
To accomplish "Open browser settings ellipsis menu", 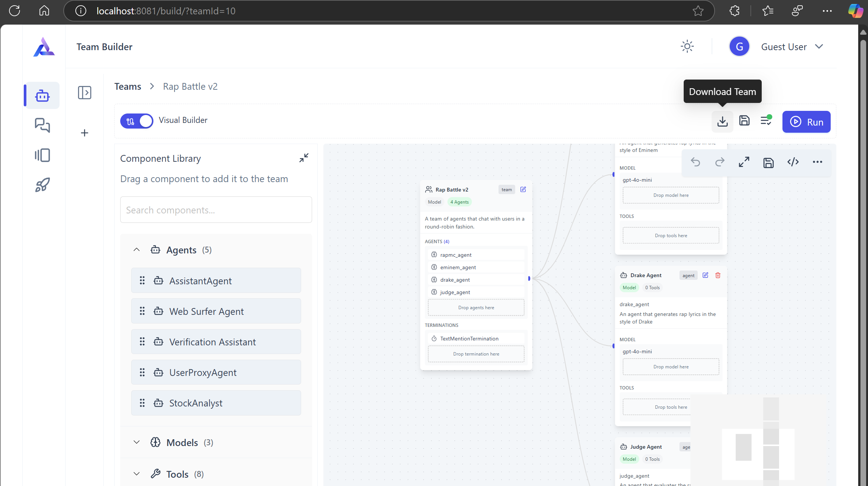I will 827,11.
